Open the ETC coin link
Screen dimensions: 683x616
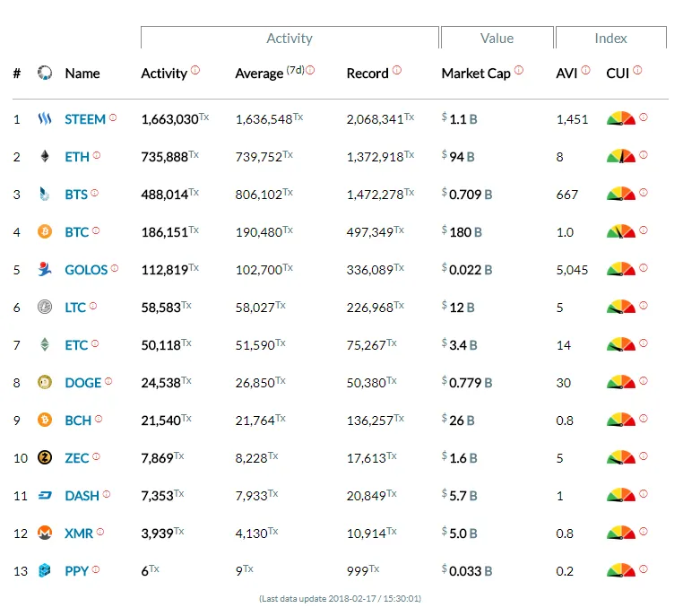click(x=76, y=345)
